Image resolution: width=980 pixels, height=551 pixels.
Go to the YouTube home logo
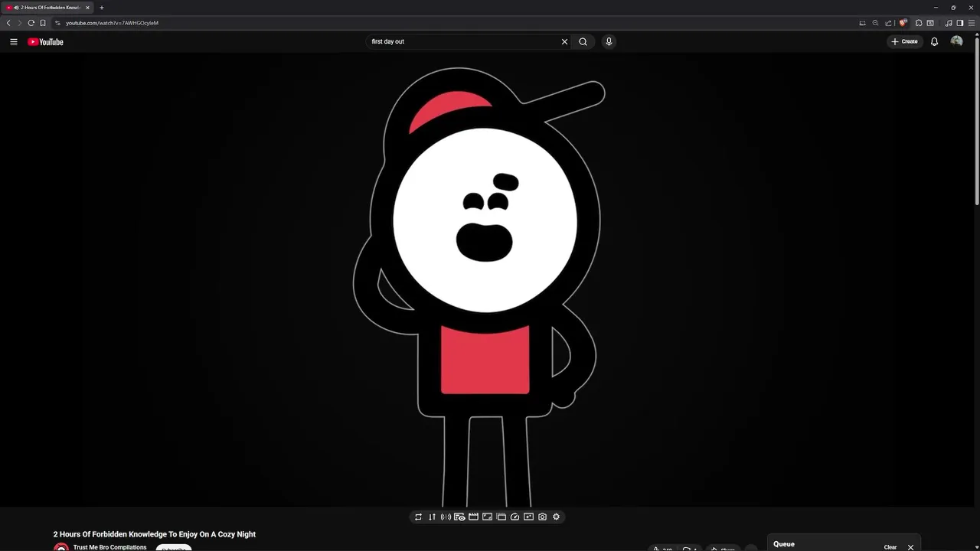45,42
